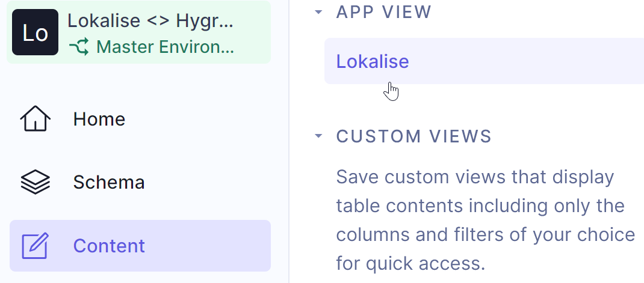
Task: Click the Master Environment label
Action: click(x=165, y=46)
